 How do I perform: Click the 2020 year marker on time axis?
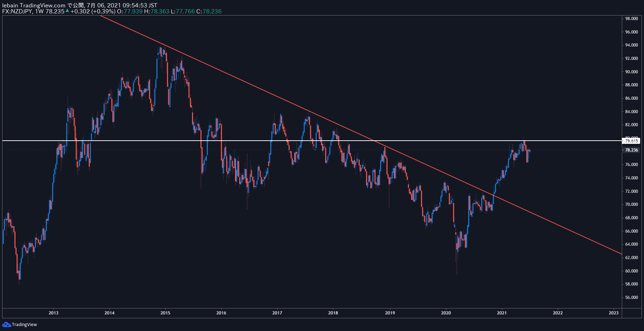pos(446,313)
